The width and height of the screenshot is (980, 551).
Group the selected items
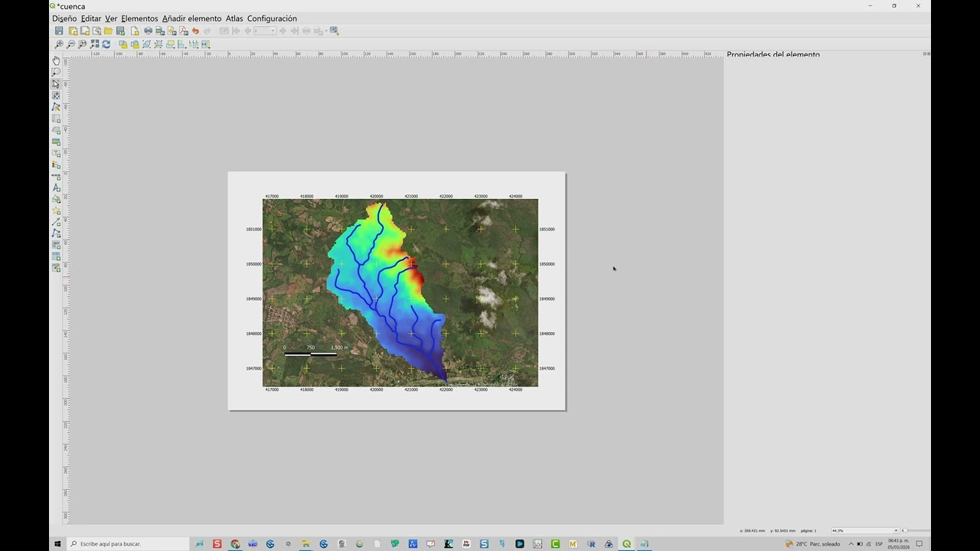click(146, 44)
